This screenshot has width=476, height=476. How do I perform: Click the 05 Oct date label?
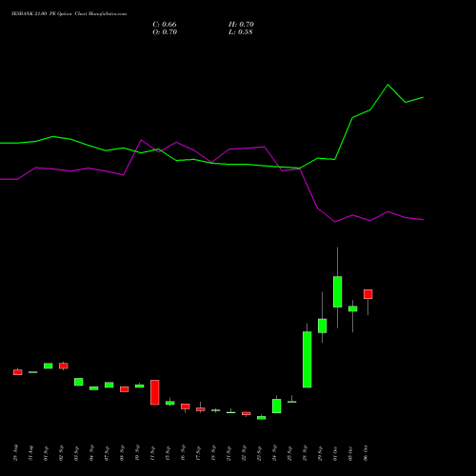click(x=350, y=453)
